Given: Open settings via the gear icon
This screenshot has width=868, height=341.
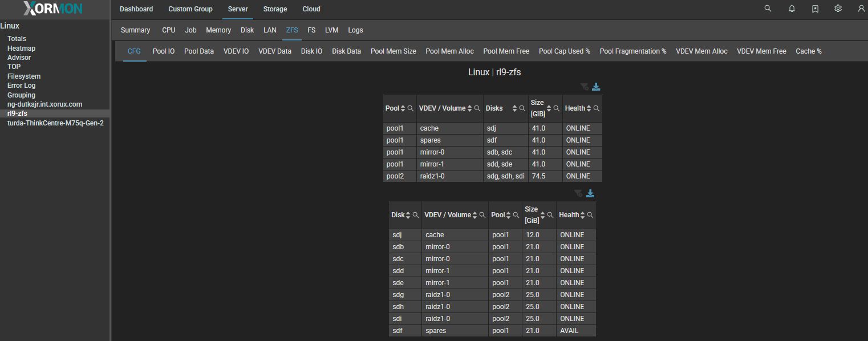Looking at the screenshot, I should click(x=838, y=9).
